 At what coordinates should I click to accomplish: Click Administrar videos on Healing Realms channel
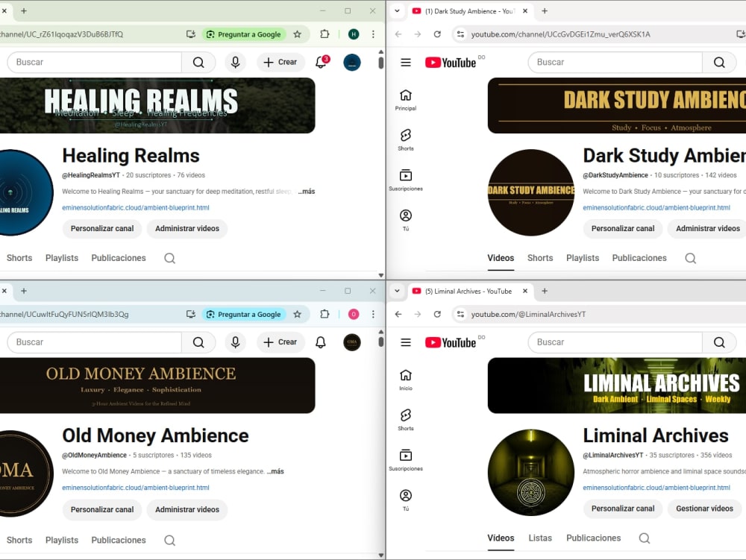(x=187, y=229)
